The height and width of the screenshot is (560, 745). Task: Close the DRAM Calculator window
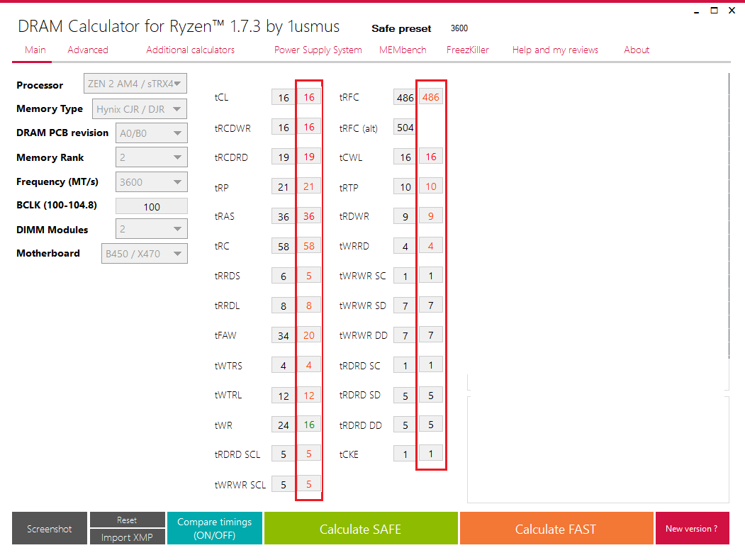pyautogui.click(x=732, y=11)
